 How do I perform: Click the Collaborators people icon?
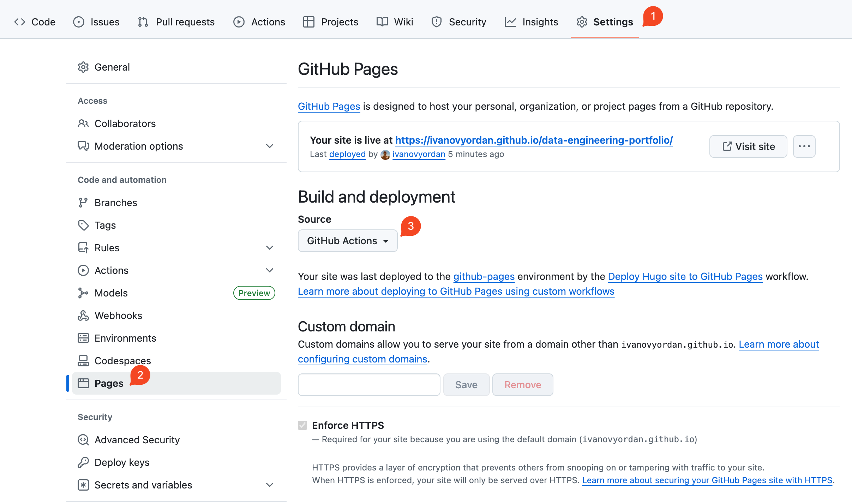pyautogui.click(x=83, y=124)
